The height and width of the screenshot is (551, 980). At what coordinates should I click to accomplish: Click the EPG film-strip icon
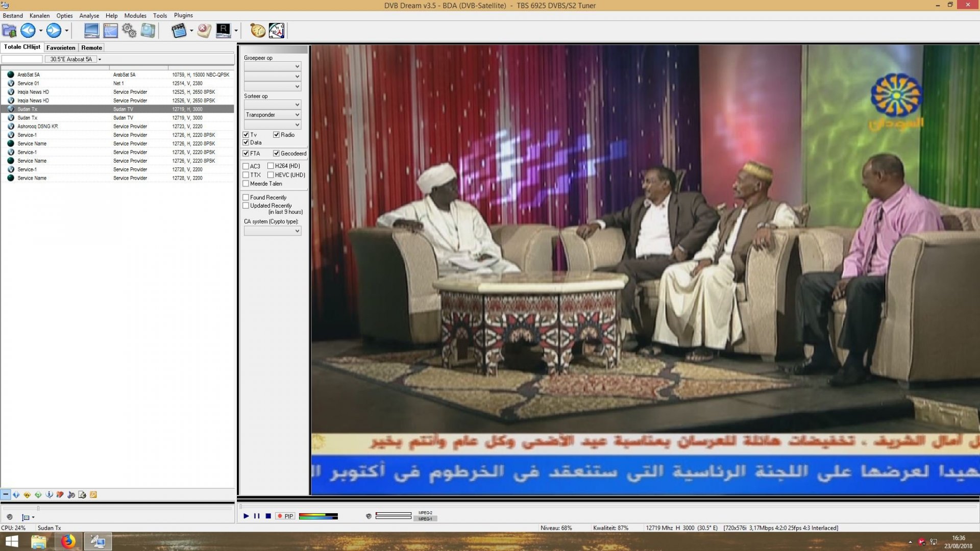point(179,31)
